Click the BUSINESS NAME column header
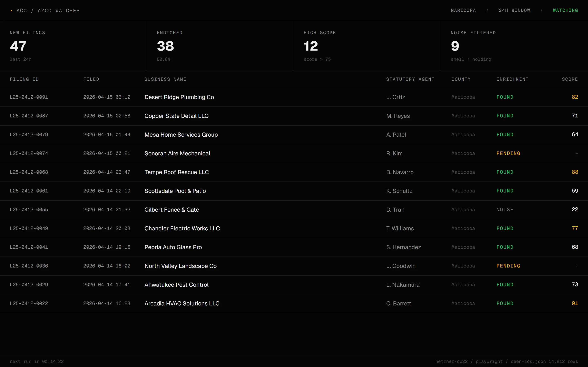 pos(165,79)
